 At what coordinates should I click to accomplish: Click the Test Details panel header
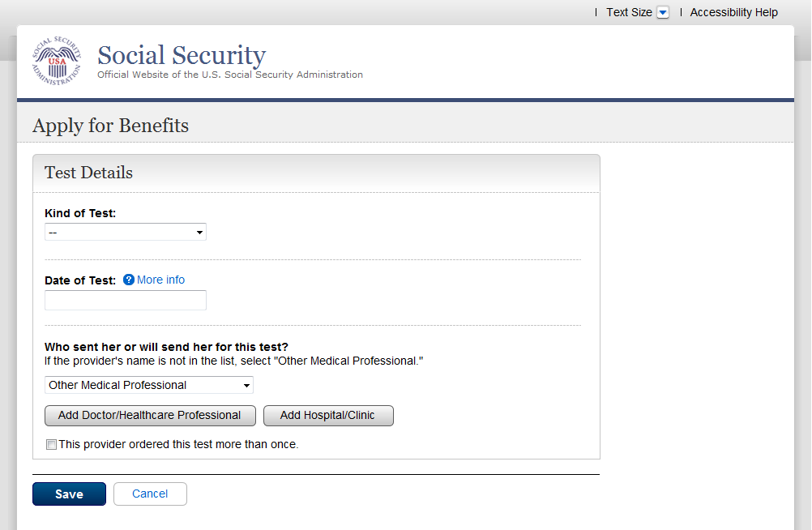pos(89,173)
